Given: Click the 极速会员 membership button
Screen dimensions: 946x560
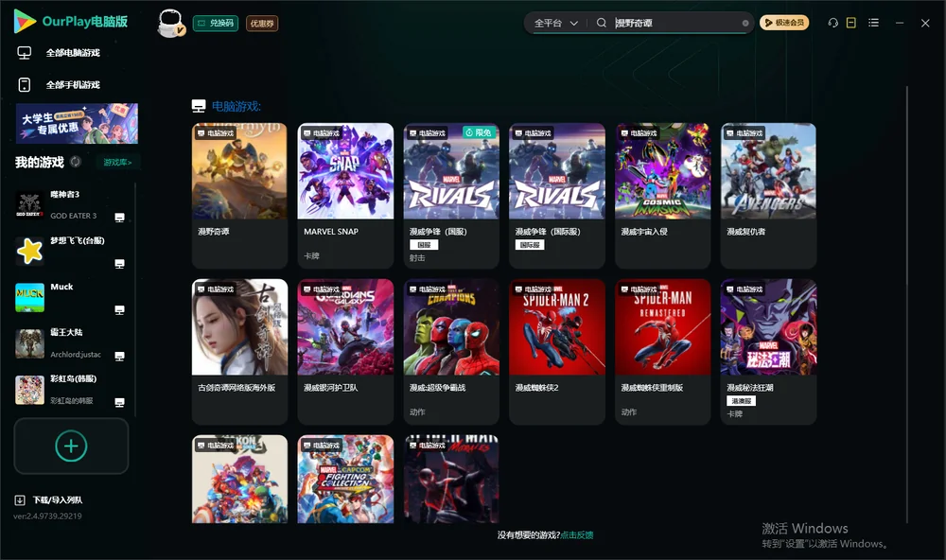Looking at the screenshot, I should (x=784, y=23).
